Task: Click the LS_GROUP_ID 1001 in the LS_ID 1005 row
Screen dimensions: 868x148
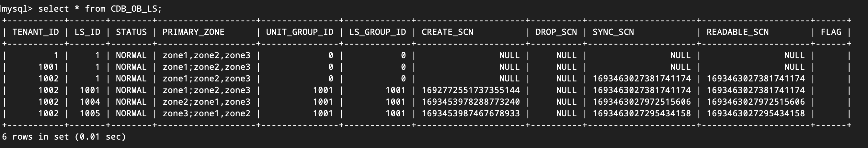Action: click(x=396, y=114)
